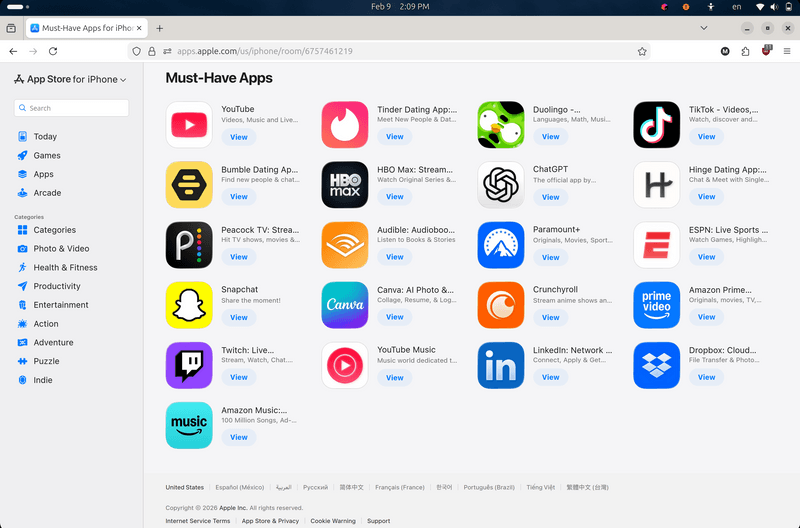Screen dimensions: 800x528
Task: Open the Audible app icon
Action: 345,245
